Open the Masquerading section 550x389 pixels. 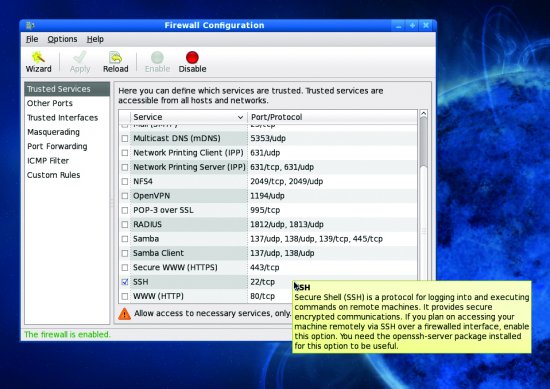[x=53, y=132]
